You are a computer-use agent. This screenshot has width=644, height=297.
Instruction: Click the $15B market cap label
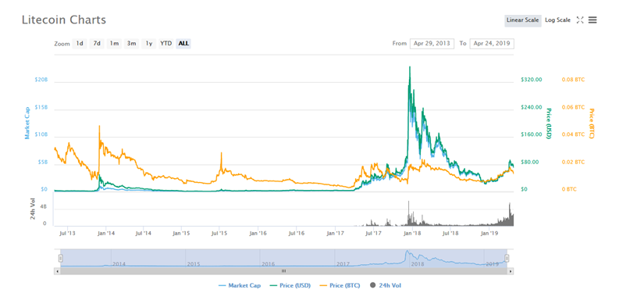point(41,107)
